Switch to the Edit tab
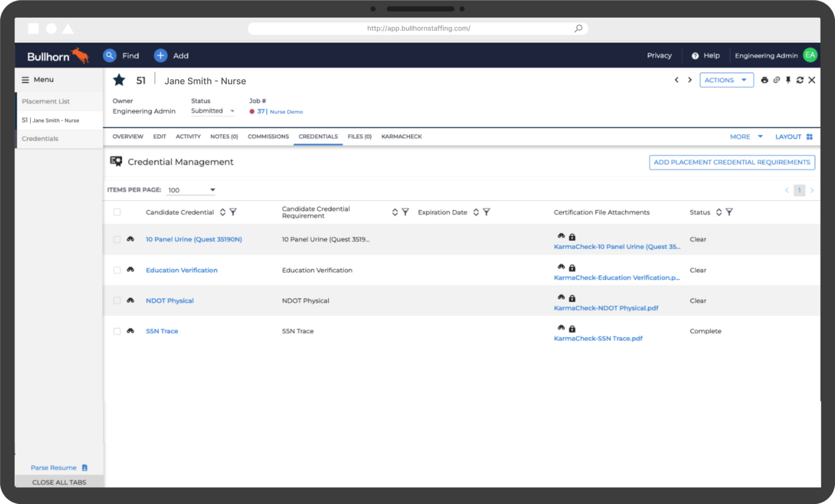This screenshot has width=835, height=504. [x=159, y=137]
